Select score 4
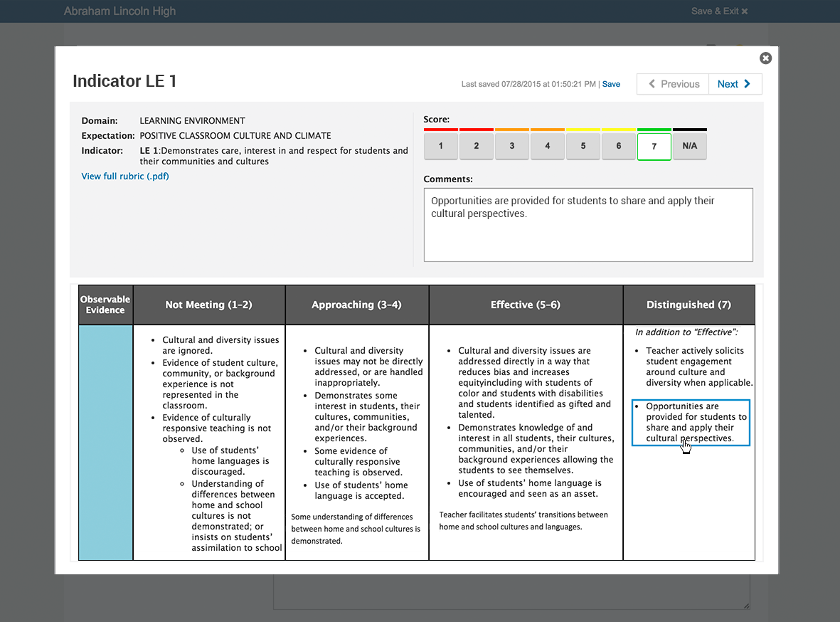The width and height of the screenshot is (840, 622). click(547, 146)
